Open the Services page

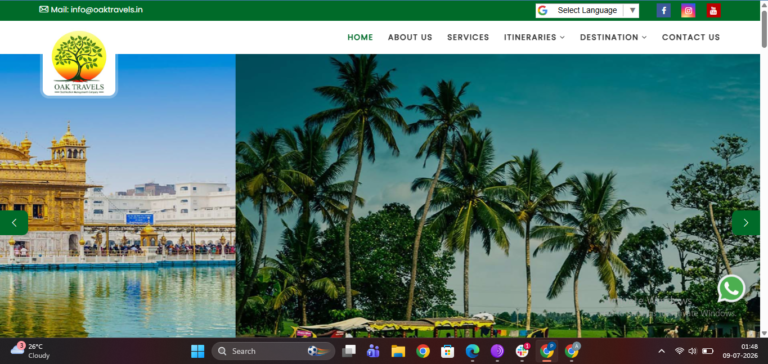468,37
